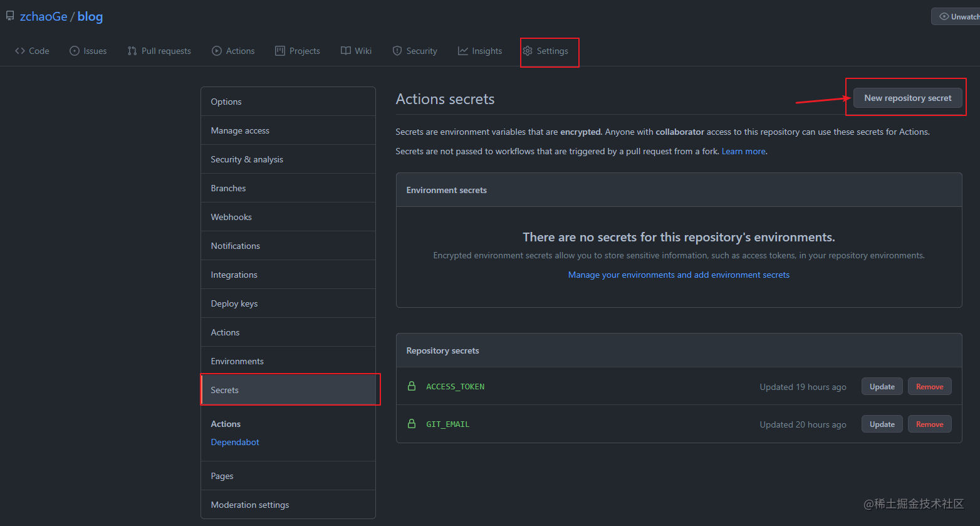Click the GIT_EMAIL secret name
This screenshot has height=526, width=980.
(448, 424)
